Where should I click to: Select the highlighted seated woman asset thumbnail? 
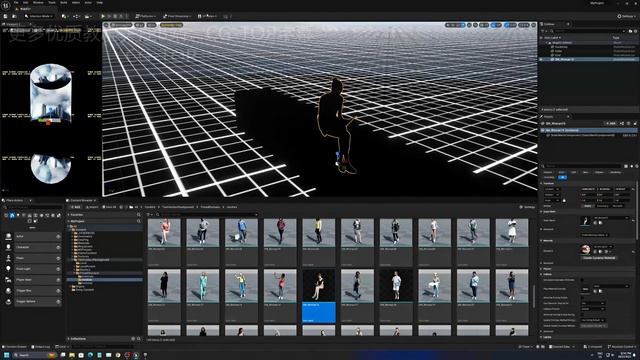tap(318, 285)
